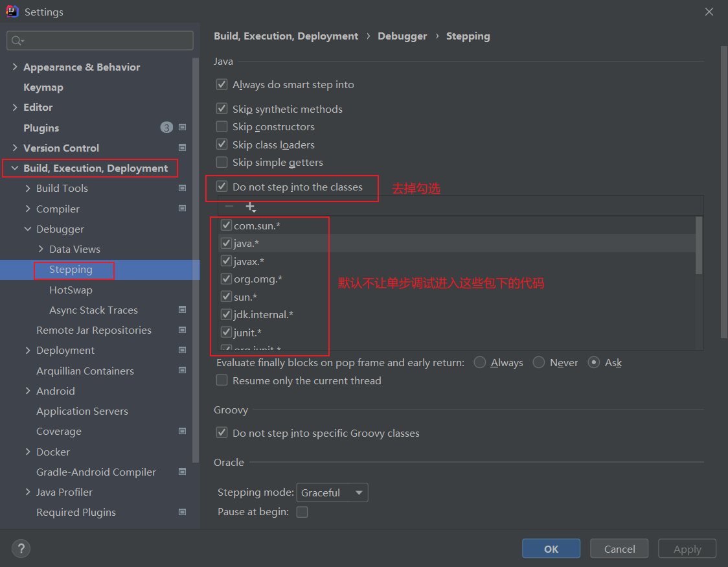Click the project-level icon beside Compiler

(182, 209)
